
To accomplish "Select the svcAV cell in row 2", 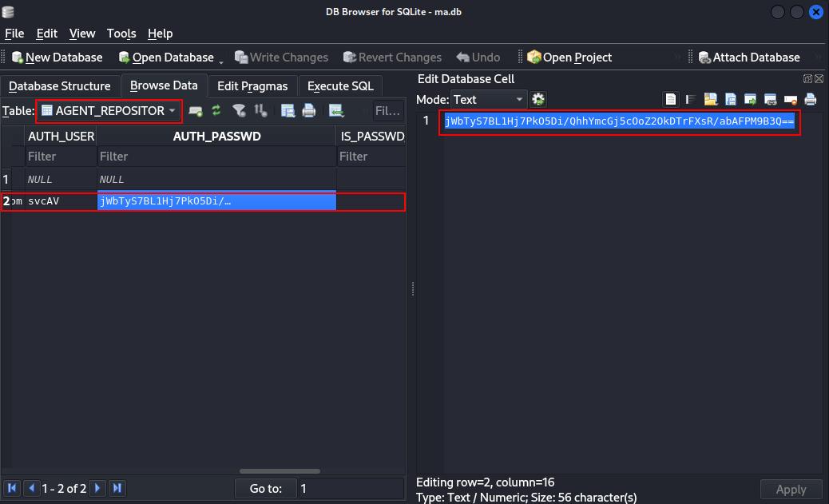I will [61, 201].
